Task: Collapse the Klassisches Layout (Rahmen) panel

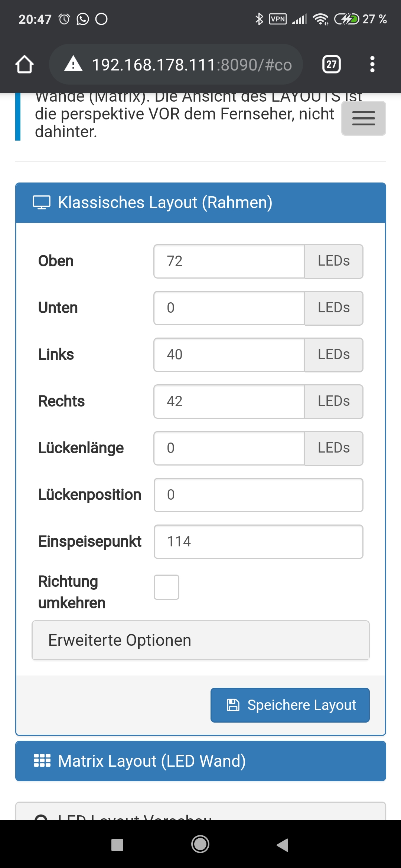Action: [200, 203]
